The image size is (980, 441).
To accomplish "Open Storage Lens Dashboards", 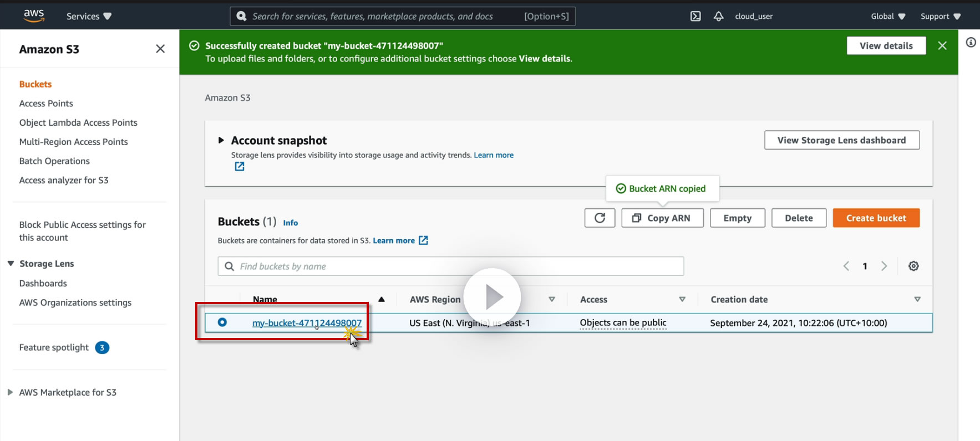I will 43,283.
